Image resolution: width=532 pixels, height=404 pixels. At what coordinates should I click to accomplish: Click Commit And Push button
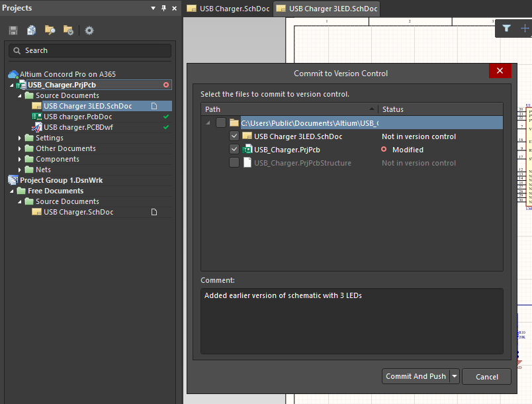pyautogui.click(x=416, y=376)
